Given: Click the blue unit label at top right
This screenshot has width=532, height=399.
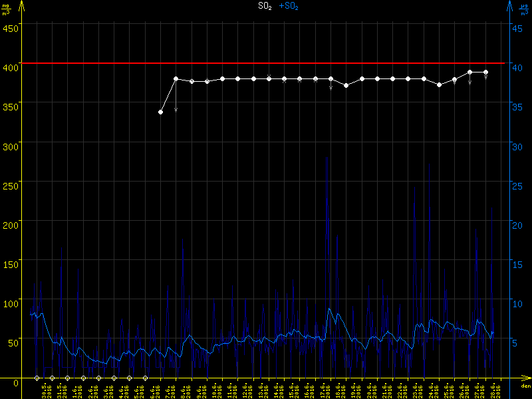Looking at the screenshot, I should [x=524, y=8].
